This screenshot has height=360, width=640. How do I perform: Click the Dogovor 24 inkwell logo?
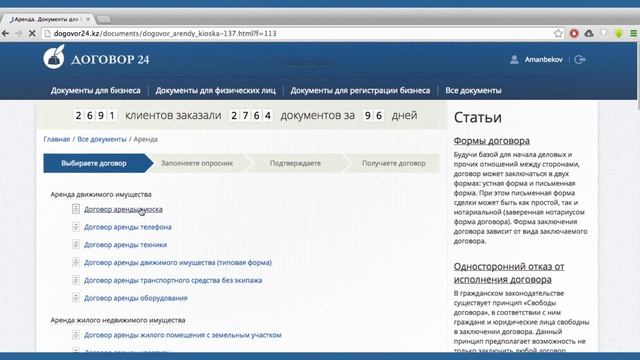click(54, 57)
